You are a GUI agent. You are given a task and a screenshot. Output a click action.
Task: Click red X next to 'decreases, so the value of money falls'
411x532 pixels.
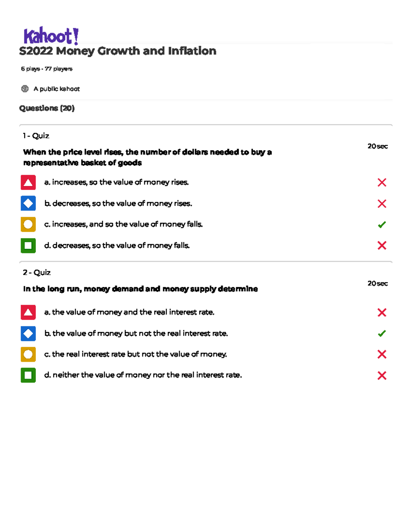(x=382, y=245)
